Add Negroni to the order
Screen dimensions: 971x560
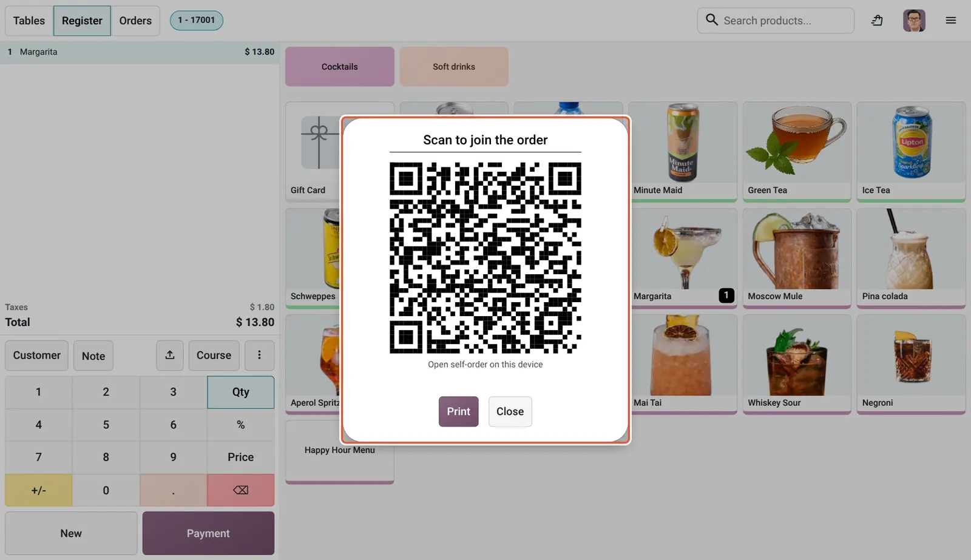pyautogui.click(x=911, y=364)
